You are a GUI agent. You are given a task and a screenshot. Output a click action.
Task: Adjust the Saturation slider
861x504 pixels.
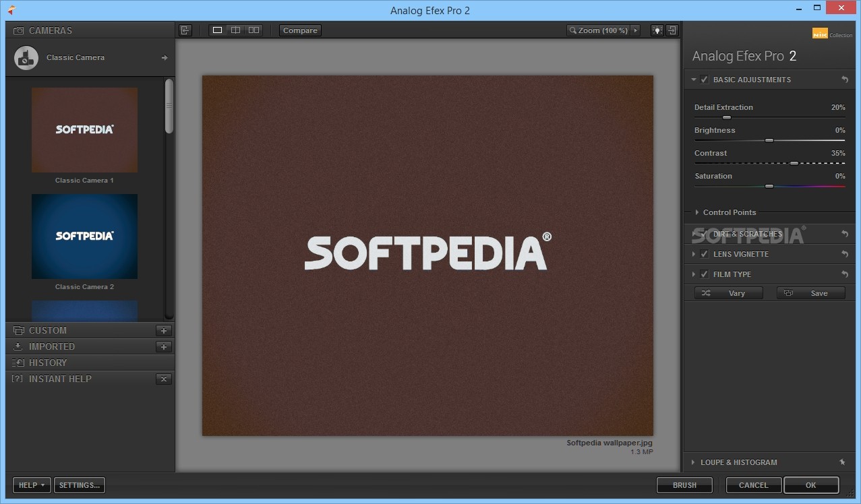click(x=769, y=186)
